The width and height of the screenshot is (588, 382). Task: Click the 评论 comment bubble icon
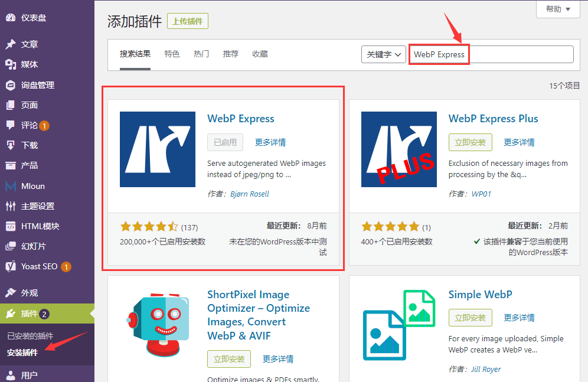click(11, 125)
